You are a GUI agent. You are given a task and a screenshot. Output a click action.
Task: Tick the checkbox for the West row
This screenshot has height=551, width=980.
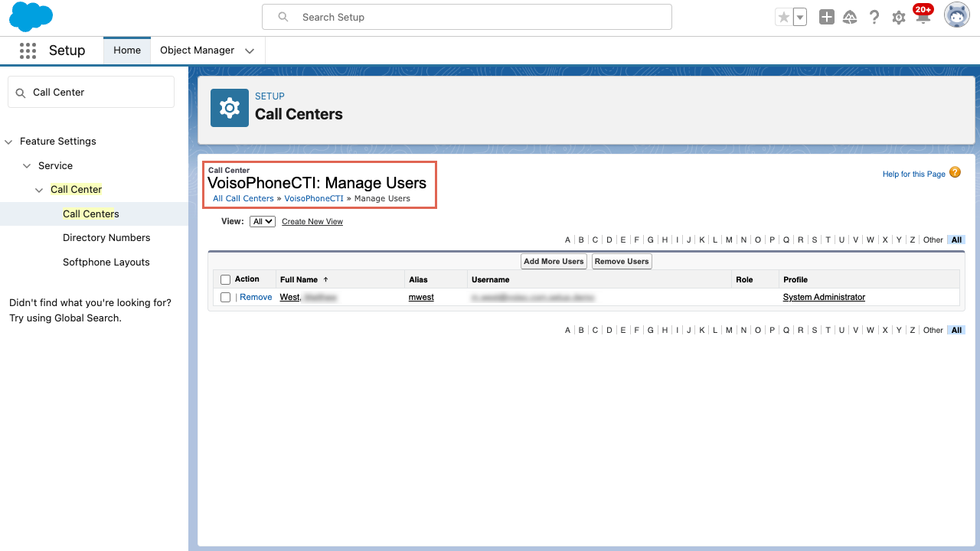(x=225, y=298)
